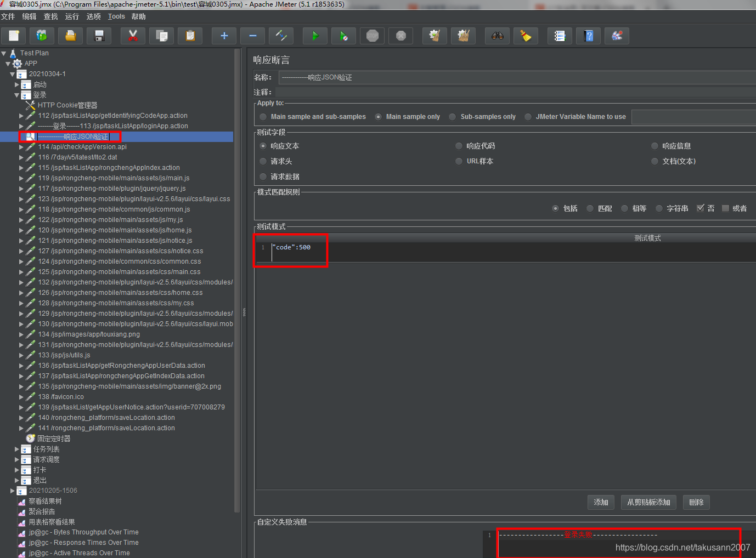Save the test plan with the floppy disk icon
Image resolution: width=756 pixels, height=558 pixels.
pos(99,36)
